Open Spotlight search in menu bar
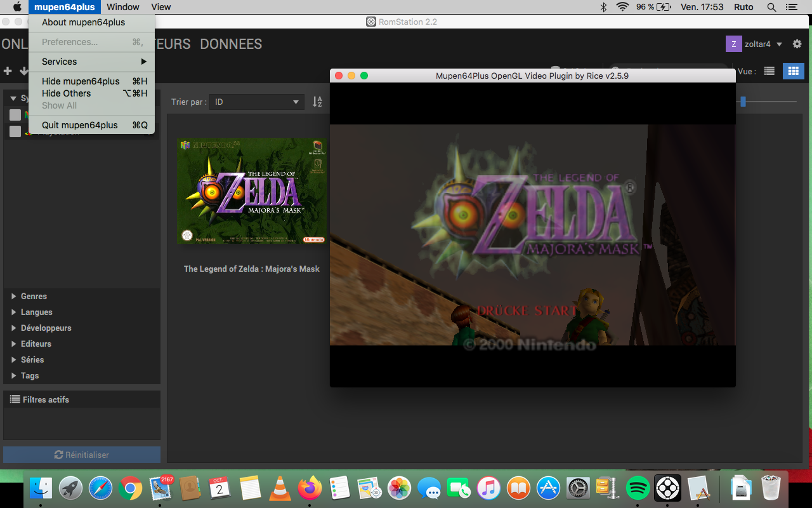Viewport: 812px width, 508px height. click(771, 7)
